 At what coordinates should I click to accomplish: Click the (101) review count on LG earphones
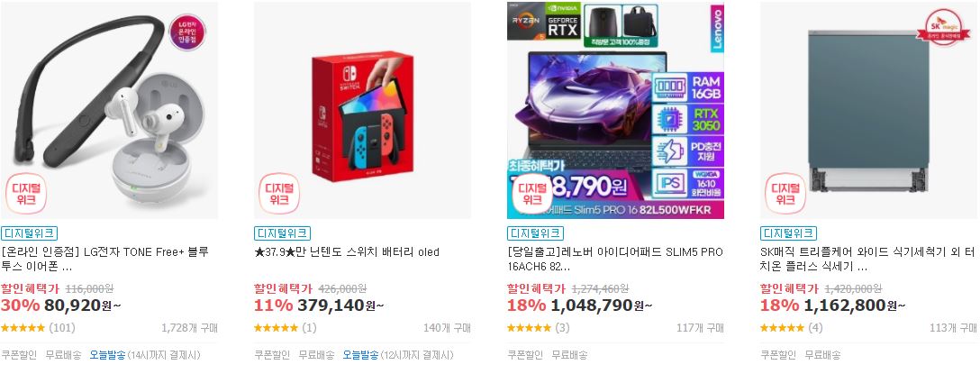(x=62, y=328)
